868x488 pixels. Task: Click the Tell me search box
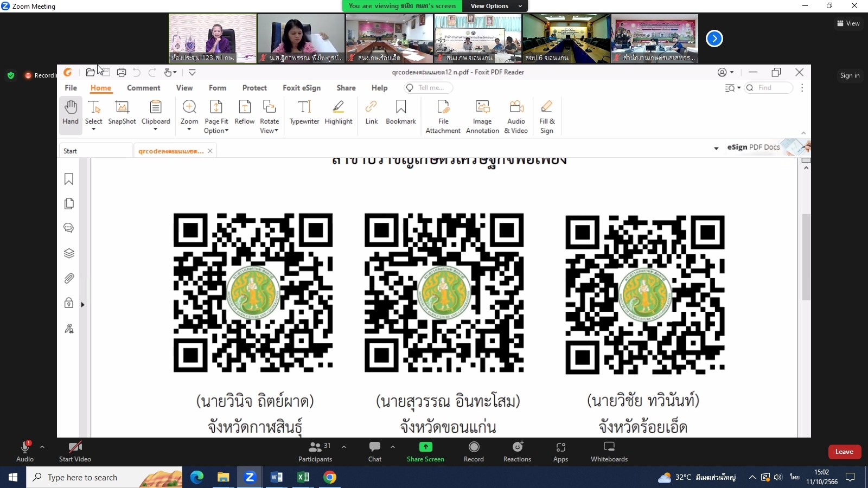tap(429, 88)
